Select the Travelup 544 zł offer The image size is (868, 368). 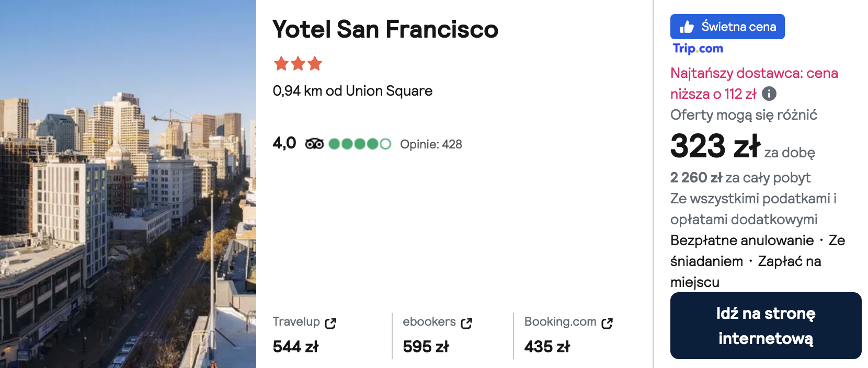point(304,335)
